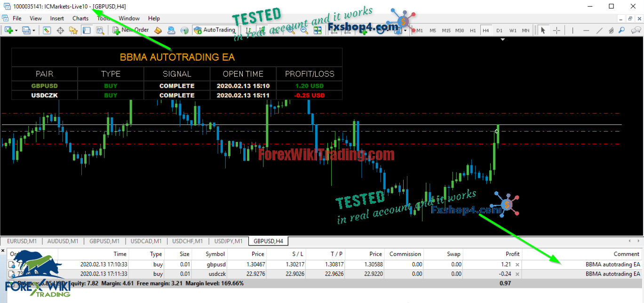Image resolution: width=644 pixels, height=303 pixels.
Task: Sort orders by Symbol column header
Action: tap(215, 254)
